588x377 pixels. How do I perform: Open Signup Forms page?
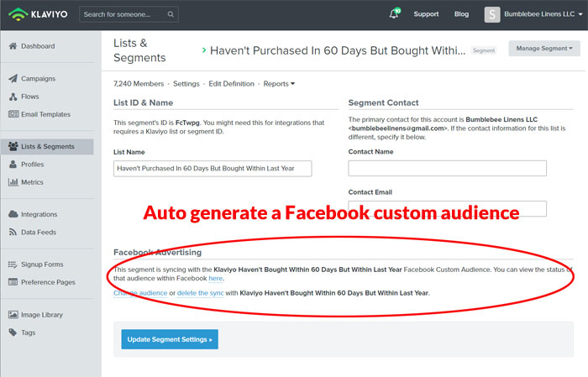click(42, 264)
